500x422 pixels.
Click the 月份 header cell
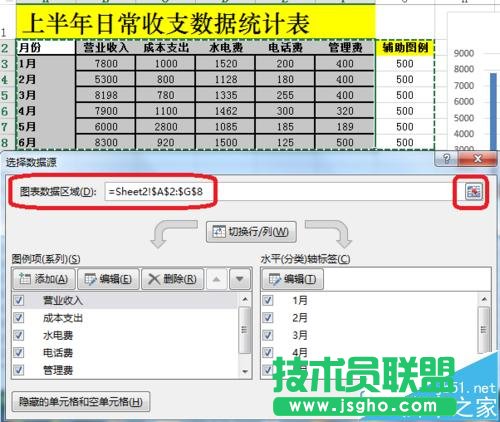46,47
